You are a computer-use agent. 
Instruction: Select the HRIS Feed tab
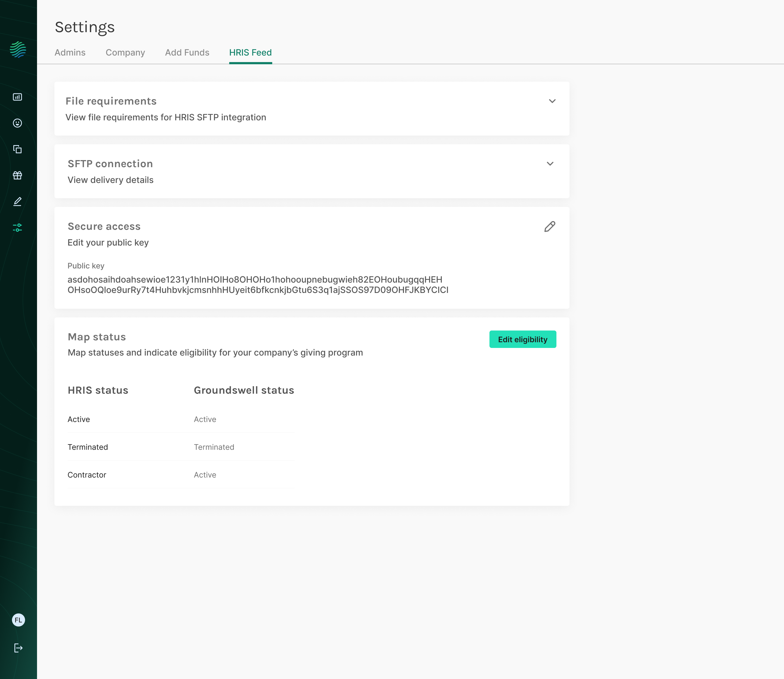click(250, 53)
